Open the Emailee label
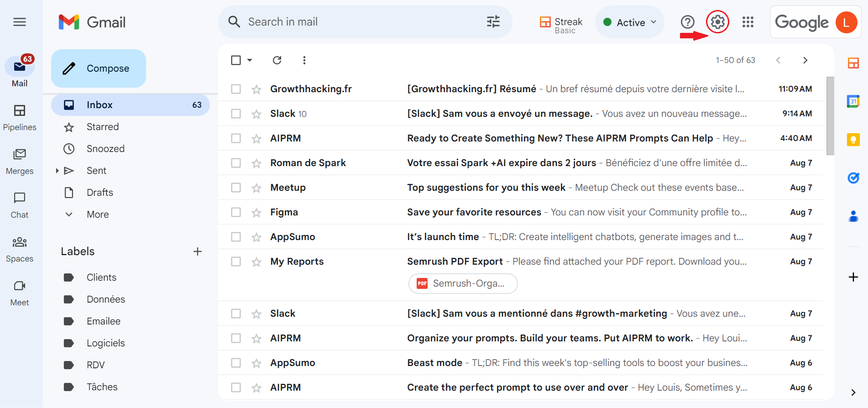 pyautogui.click(x=131, y=321)
